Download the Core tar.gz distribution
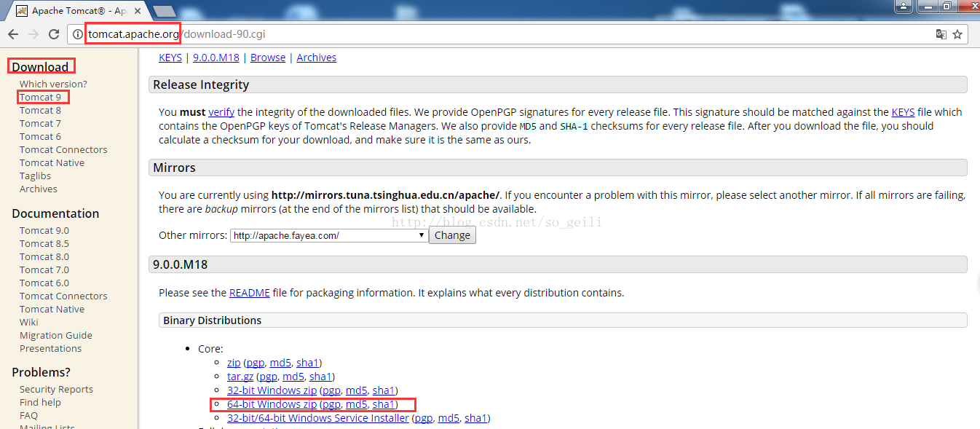This screenshot has width=980, height=429. [x=240, y=377]
